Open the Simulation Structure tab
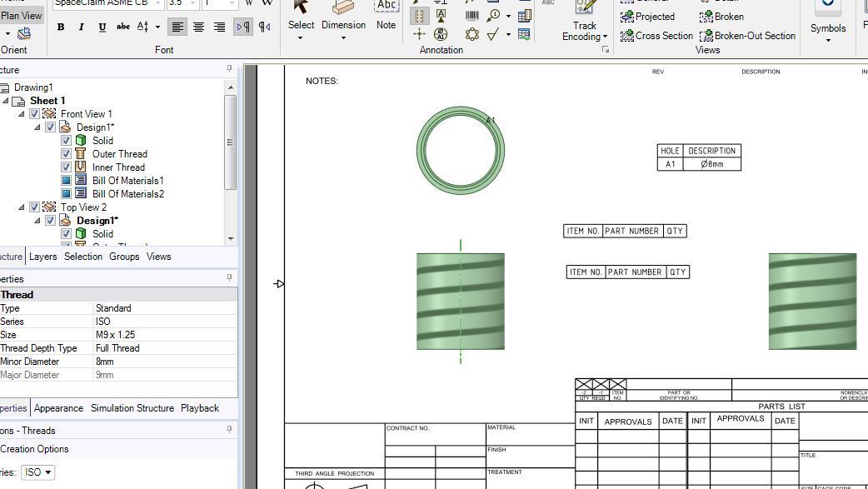The width and height of the screenshot is (868, 489). [x=132, y=408]
